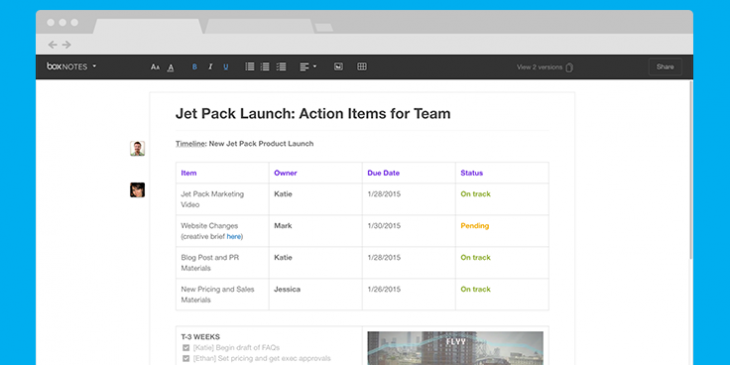Go forward with browser forward arrow
Viewport: 730px width, 365px height.
tap(67, 45)
